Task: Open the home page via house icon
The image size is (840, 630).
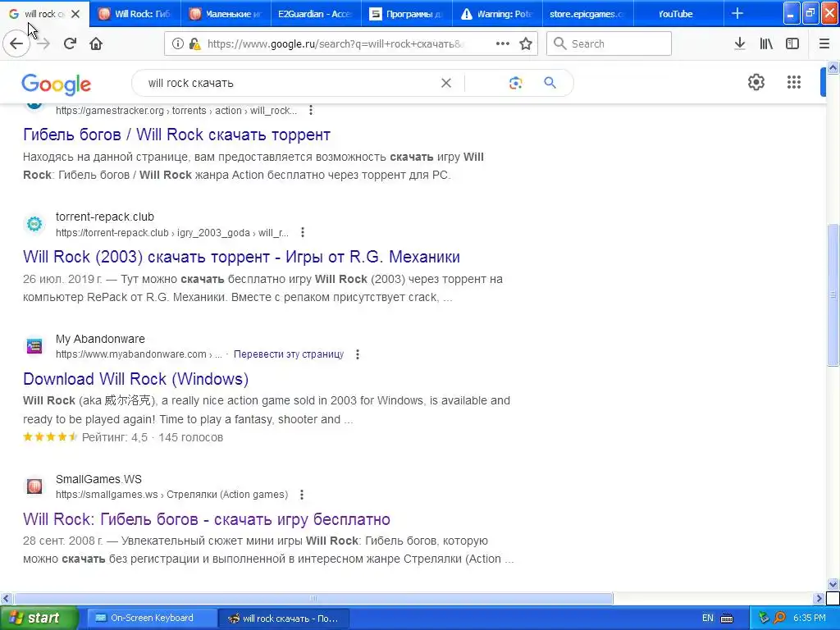Action: (96, 43)
